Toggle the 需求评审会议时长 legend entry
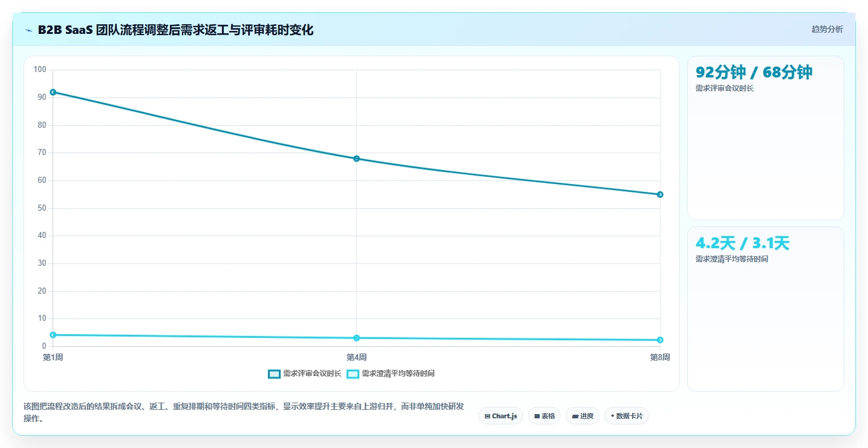This screenshot has width=868, height=448. 305,374
